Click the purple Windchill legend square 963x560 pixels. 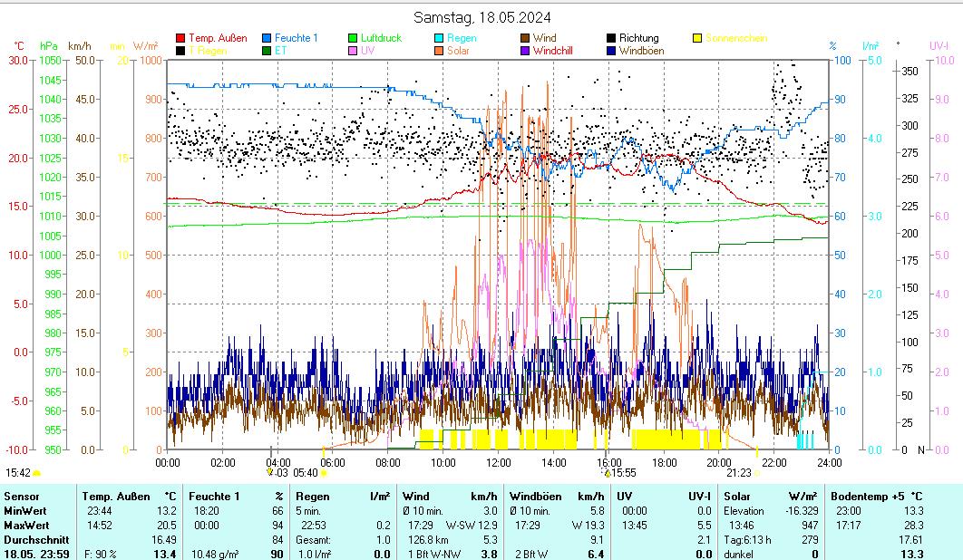[525, 52]
